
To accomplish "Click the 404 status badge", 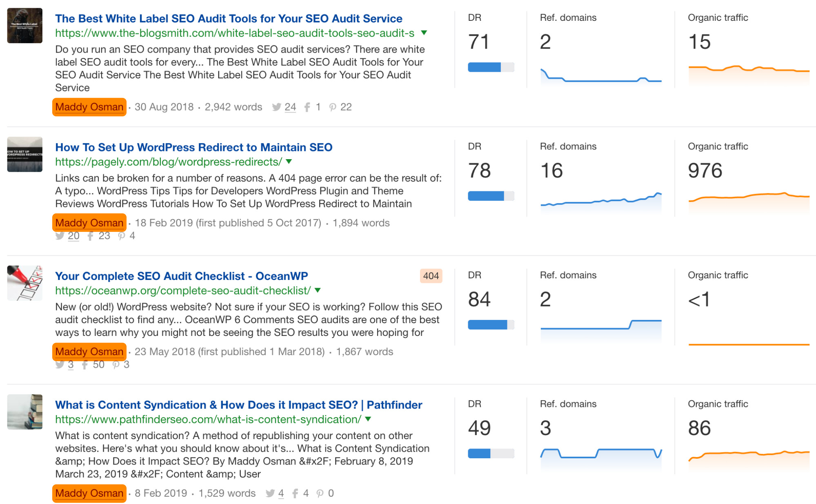I will [431, 276].
